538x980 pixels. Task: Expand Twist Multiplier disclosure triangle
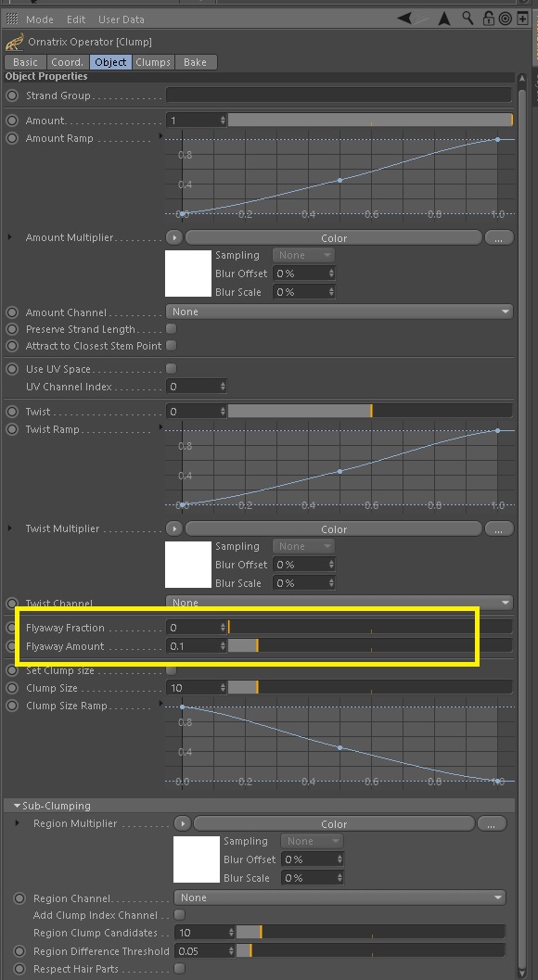click(9, 528)
